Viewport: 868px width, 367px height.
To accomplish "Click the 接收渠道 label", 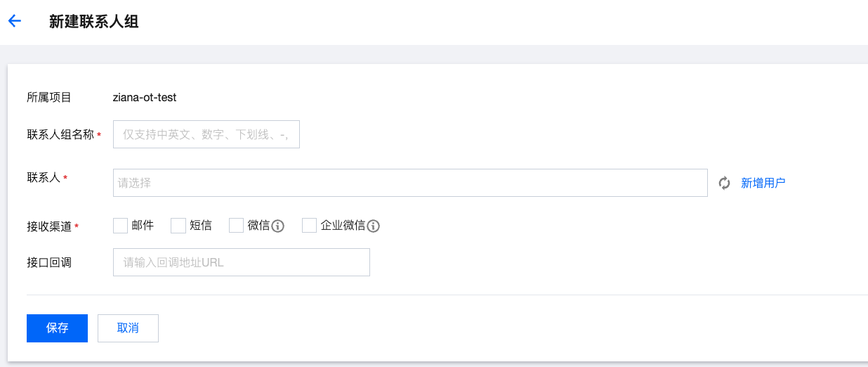I will click(49, 226).
